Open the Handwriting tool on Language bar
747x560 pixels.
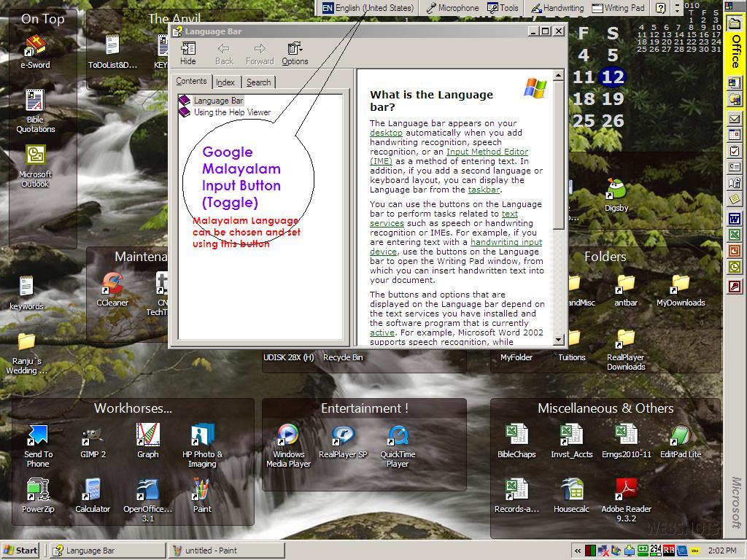557,8
